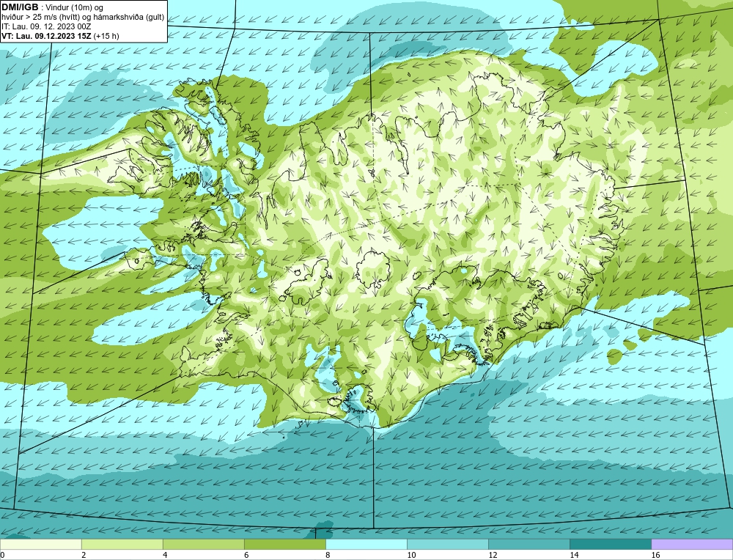
Task: Click the 14–16 m/s dark teal swatch
Action: point(610,544)
